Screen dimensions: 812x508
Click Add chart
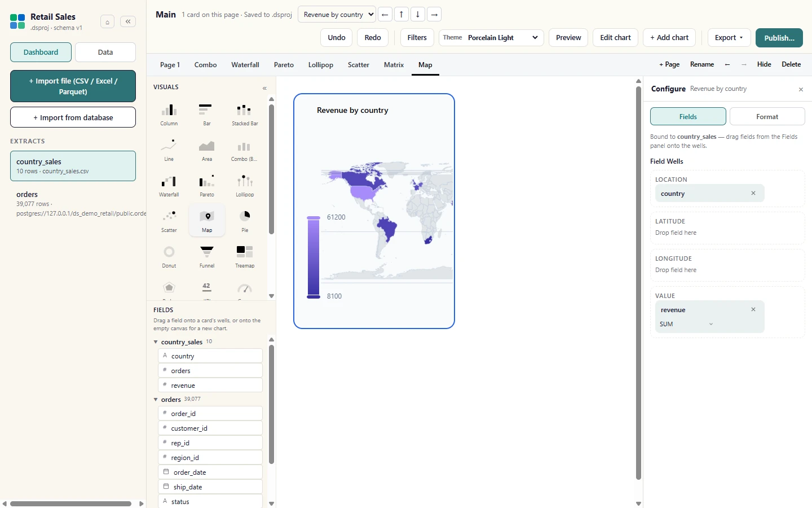[x=669, y=38]
